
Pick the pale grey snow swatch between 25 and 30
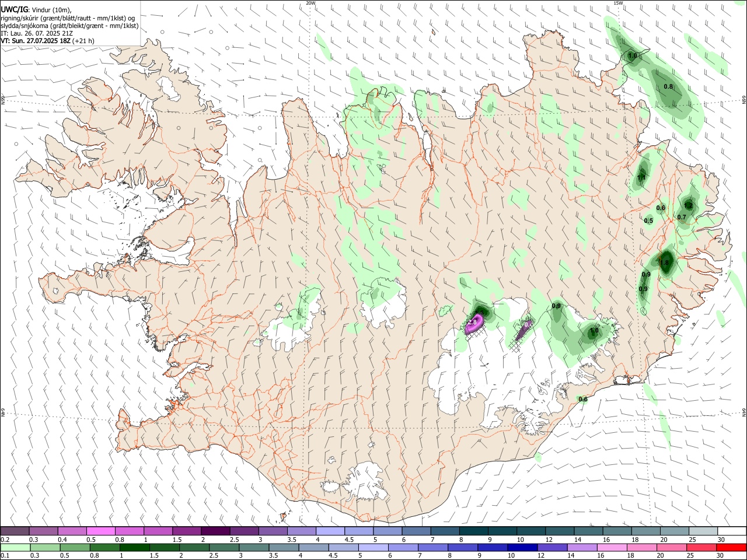tap(703, 531)
